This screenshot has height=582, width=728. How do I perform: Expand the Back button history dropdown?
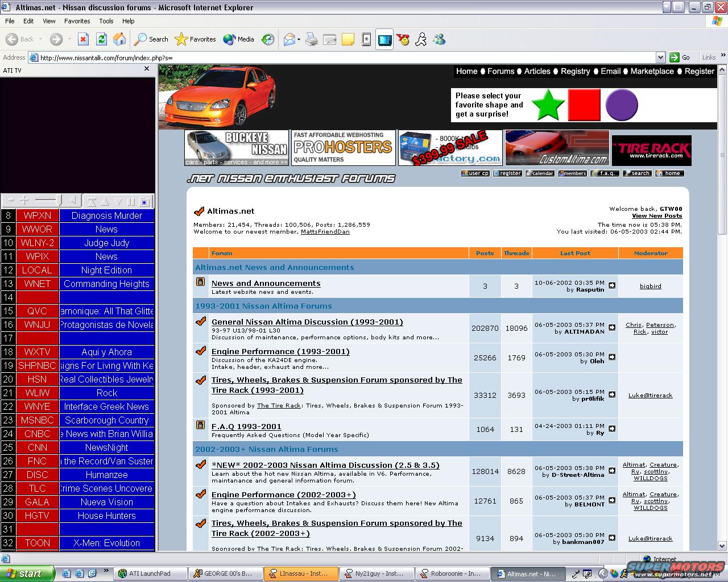click(x=40, y=40)
